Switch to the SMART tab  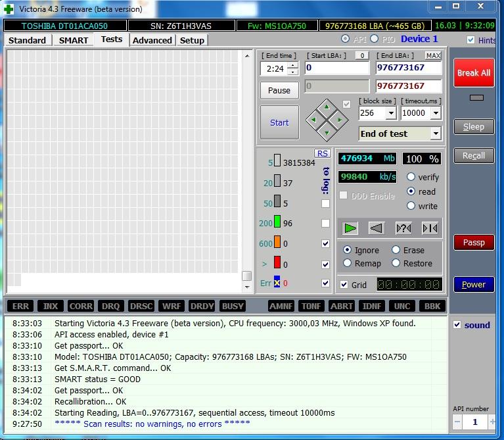click(74, 41)
